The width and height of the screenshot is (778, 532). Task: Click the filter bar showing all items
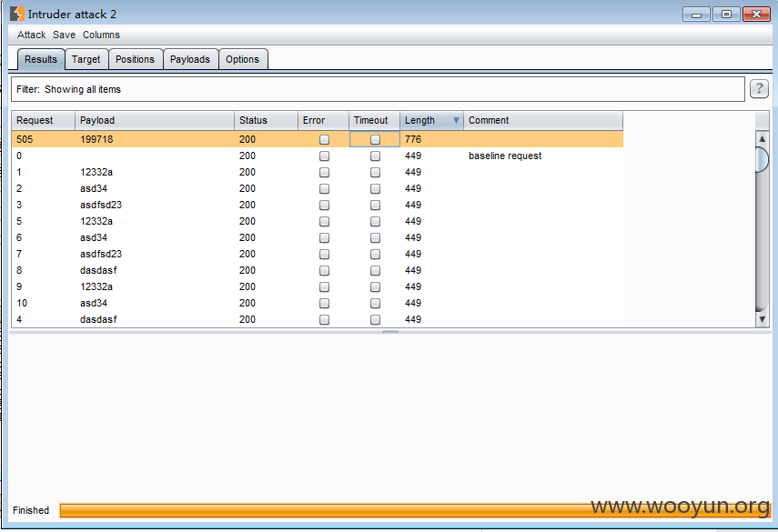point(379,89)
